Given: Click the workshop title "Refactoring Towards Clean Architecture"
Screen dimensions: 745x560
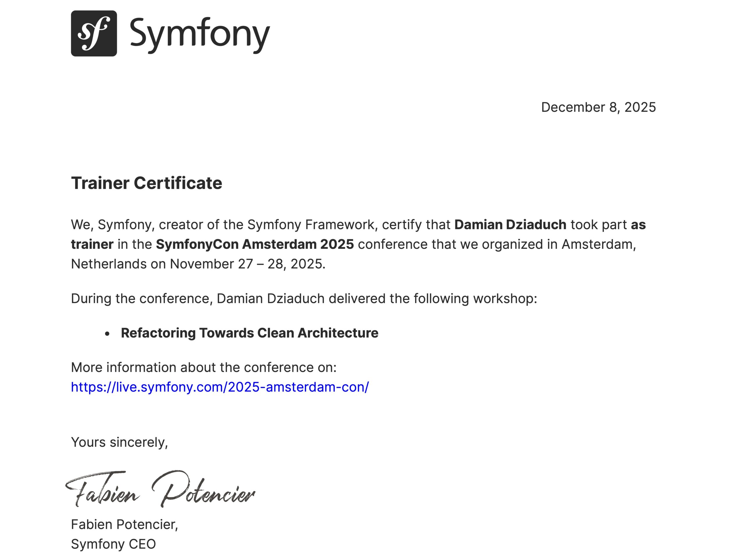Looking at the screenshot, I should point(249,333).
